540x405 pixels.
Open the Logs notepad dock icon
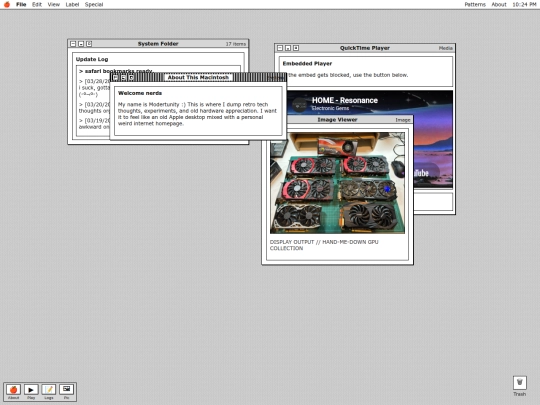(x=49, y=392)
